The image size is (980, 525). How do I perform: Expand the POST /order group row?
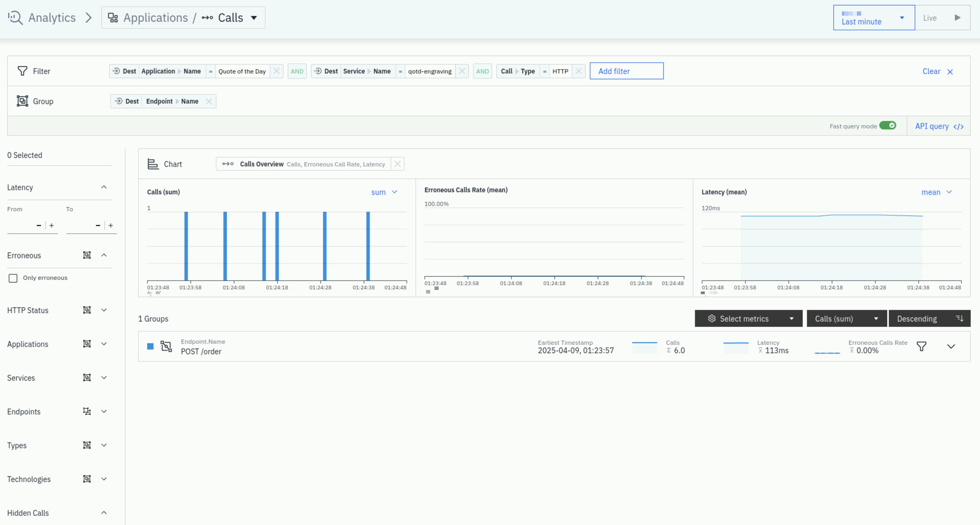click(x=951, y=346)
